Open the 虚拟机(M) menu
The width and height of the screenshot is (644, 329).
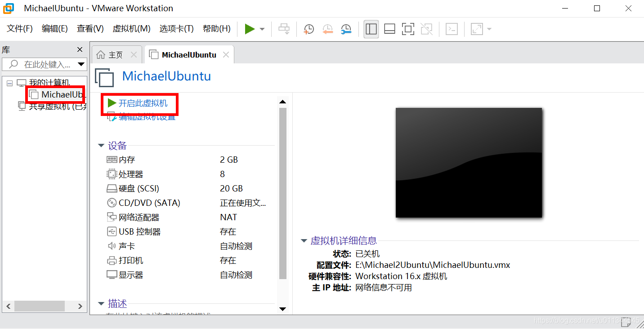tap(131, 29)
